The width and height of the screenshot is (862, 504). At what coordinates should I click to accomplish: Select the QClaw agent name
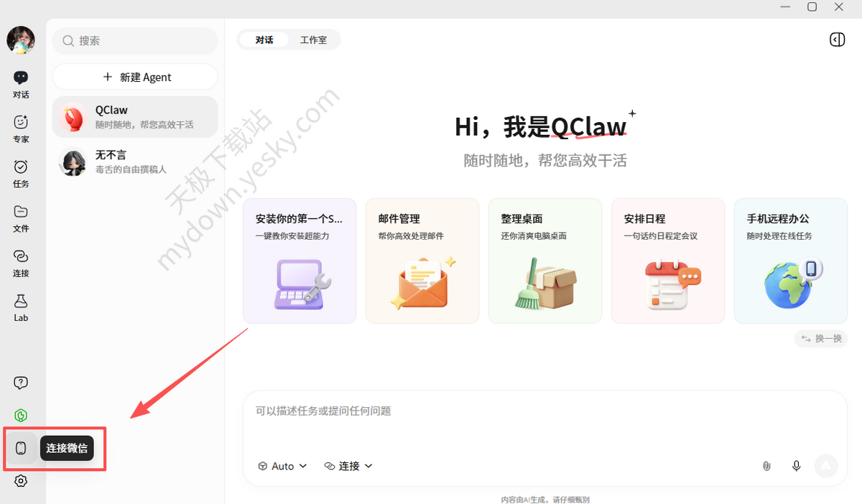tap(111, 110)
